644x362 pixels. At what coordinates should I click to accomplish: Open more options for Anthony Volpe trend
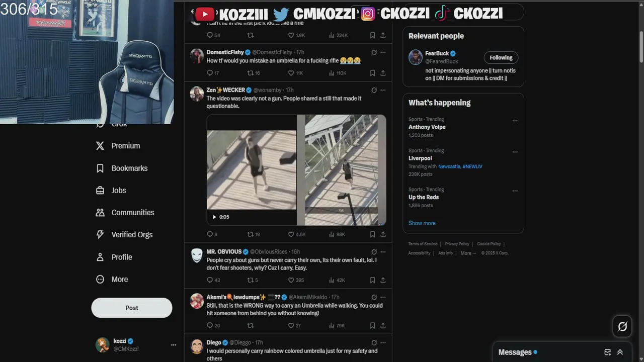pos(515,121)
